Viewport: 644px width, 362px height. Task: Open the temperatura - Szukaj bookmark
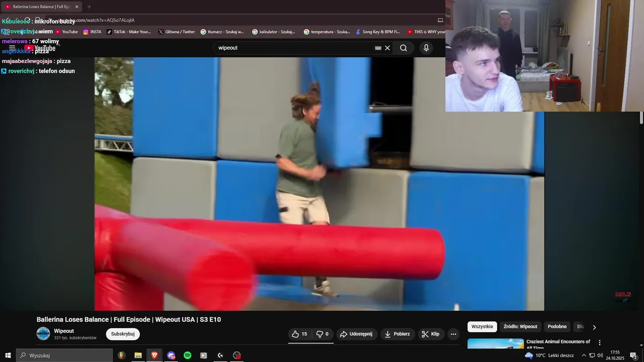tap(327, 32)
